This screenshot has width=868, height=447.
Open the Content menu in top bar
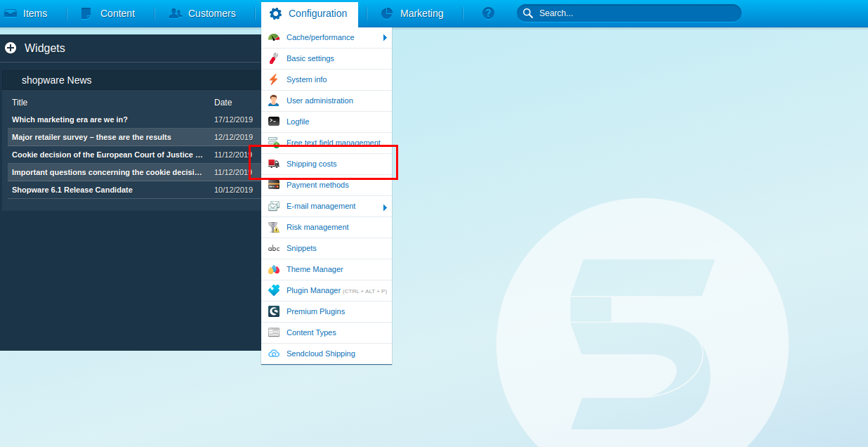tap(108, 13)
